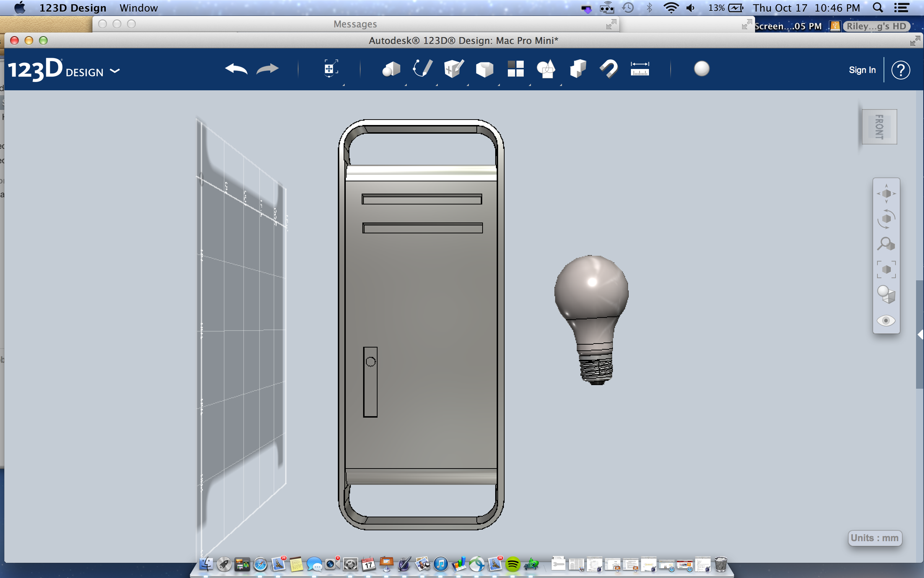Select the light bulb model
Viewport: 924px width, 578px height.
pos(591,320)
